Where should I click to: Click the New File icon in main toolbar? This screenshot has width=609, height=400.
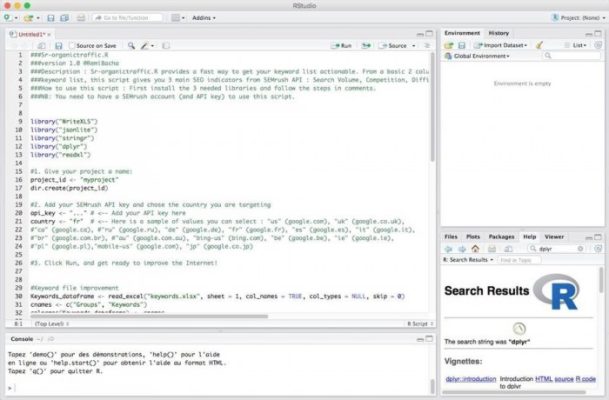pos(7,17)
